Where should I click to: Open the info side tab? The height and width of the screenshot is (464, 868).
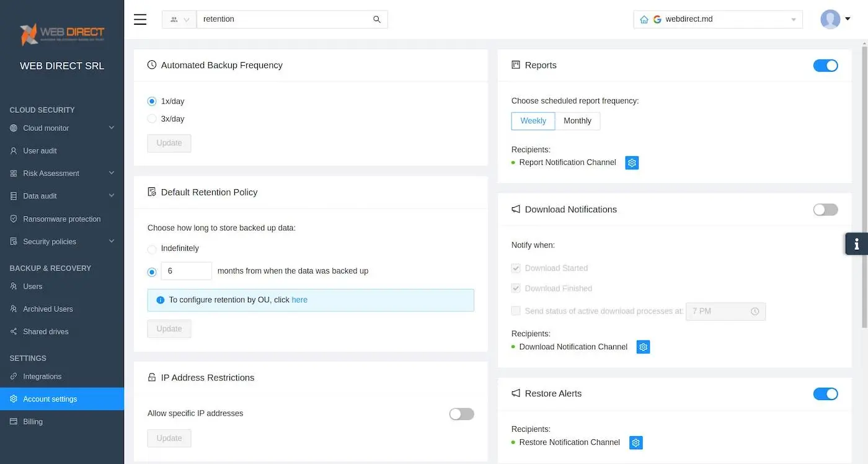click(857, 244)
